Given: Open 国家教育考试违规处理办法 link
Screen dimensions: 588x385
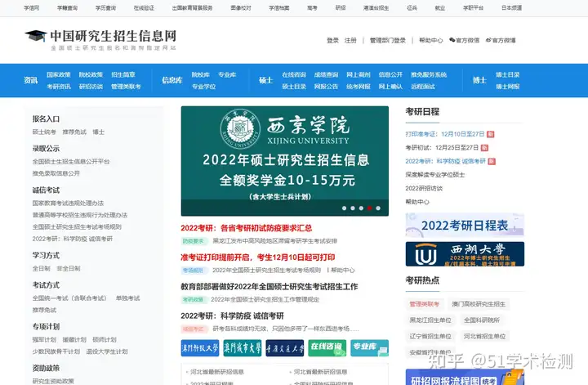Looking at the screenshot, I should click(x=68, y=203).
